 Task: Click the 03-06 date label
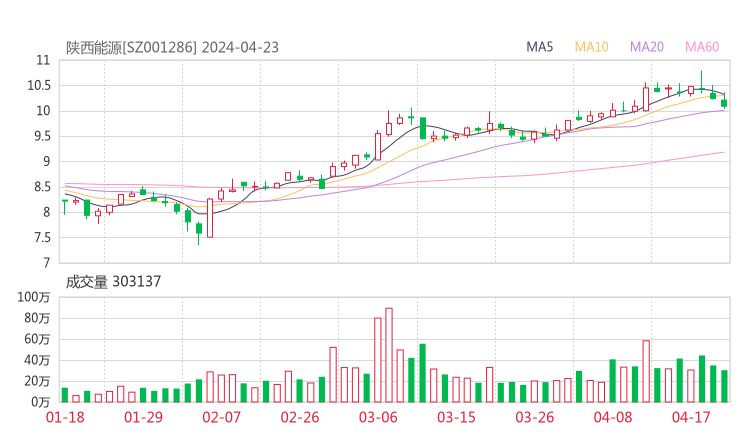coord(378,417)
